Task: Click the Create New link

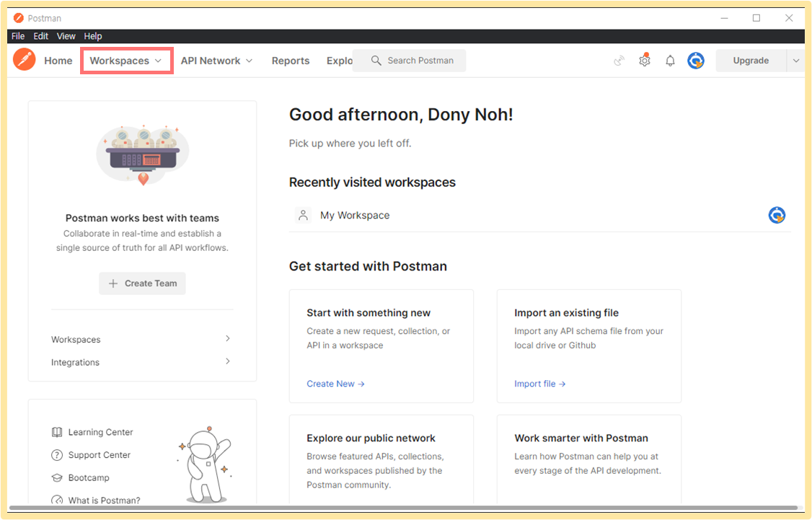Action: pos(335,384)
